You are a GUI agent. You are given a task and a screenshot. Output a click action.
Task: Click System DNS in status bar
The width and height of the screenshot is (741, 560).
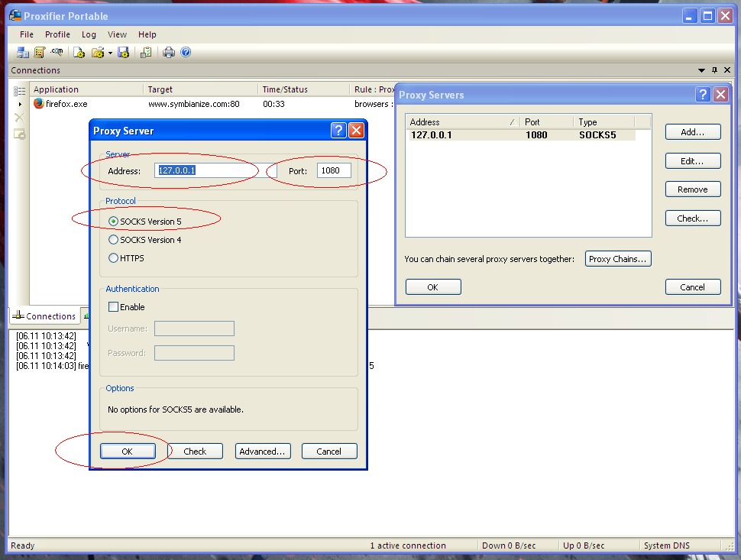pos(667,545)
